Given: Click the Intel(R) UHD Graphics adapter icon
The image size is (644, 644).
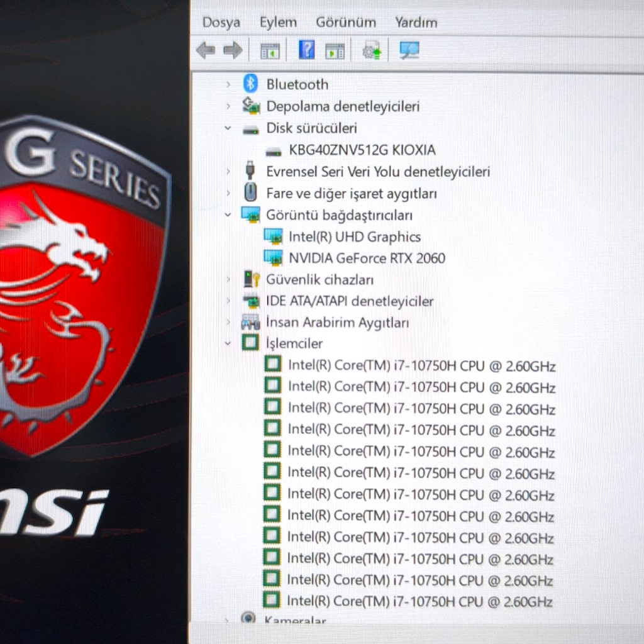Looking at the screenshot, I should [x=273, y=236].
